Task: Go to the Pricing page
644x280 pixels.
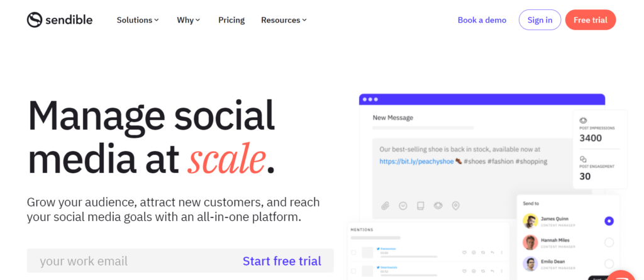Action: (231, 20)
